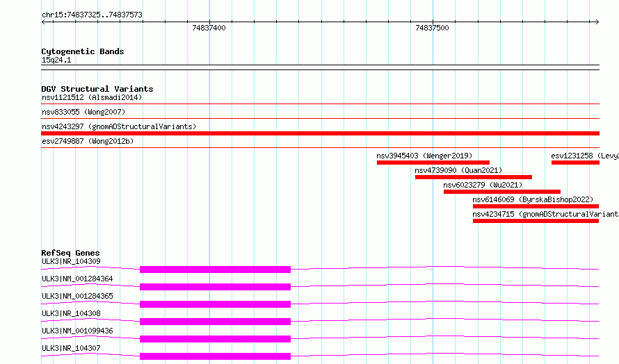Open variant esv1231258 (Levy) label
619x364 pixels.
pos(585,156)
